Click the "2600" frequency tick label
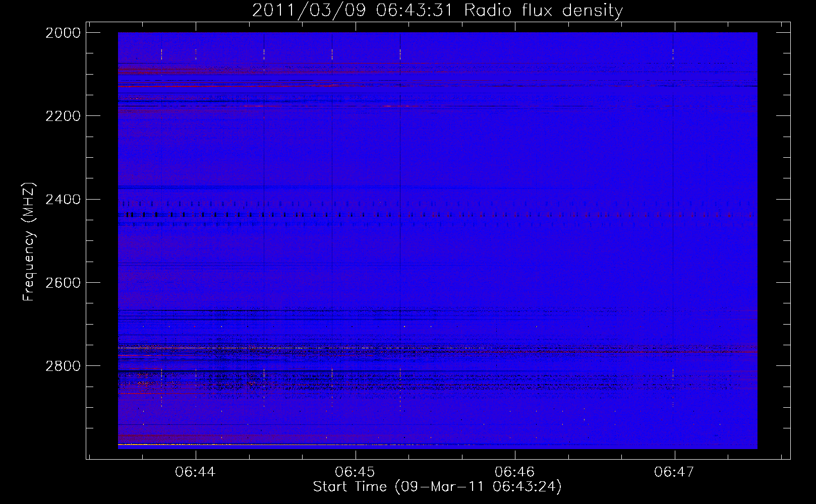 click(x=63, y=283)
